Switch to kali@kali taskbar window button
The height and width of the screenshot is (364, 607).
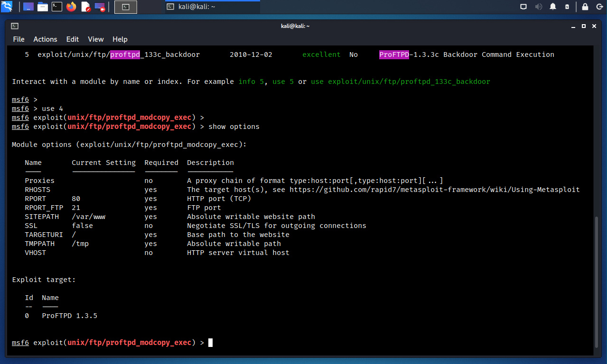tap(212, 7)
